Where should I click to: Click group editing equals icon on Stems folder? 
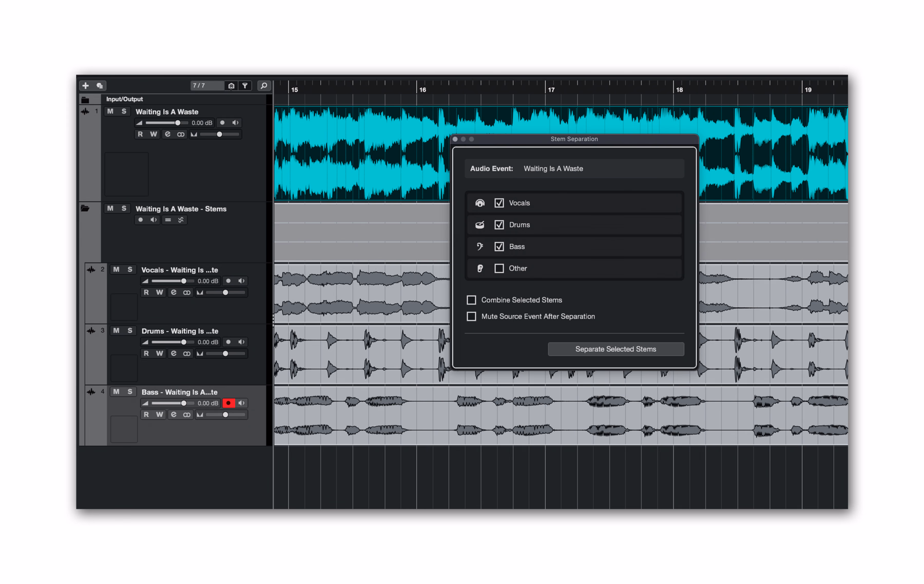tap(168, 220)
